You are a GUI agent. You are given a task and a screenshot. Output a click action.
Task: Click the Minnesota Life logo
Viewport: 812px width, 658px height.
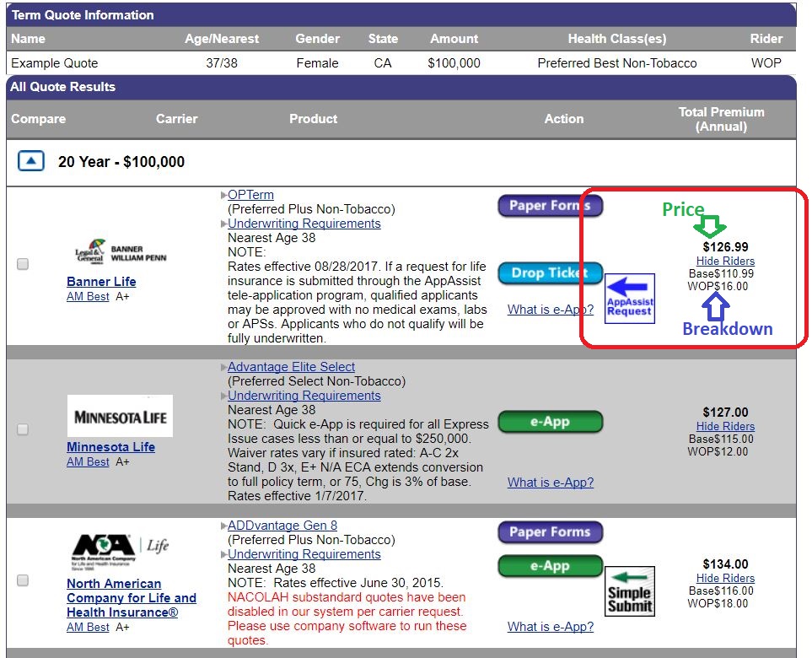[x=120, y=416]
